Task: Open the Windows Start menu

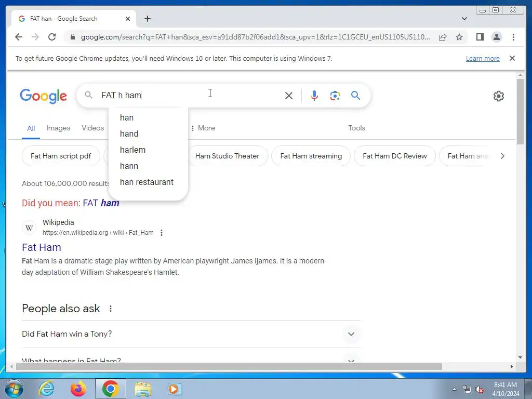Action: coord(14,389)
